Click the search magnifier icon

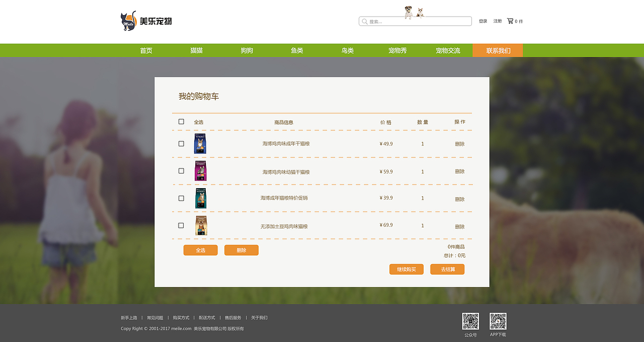click(364, 22)
